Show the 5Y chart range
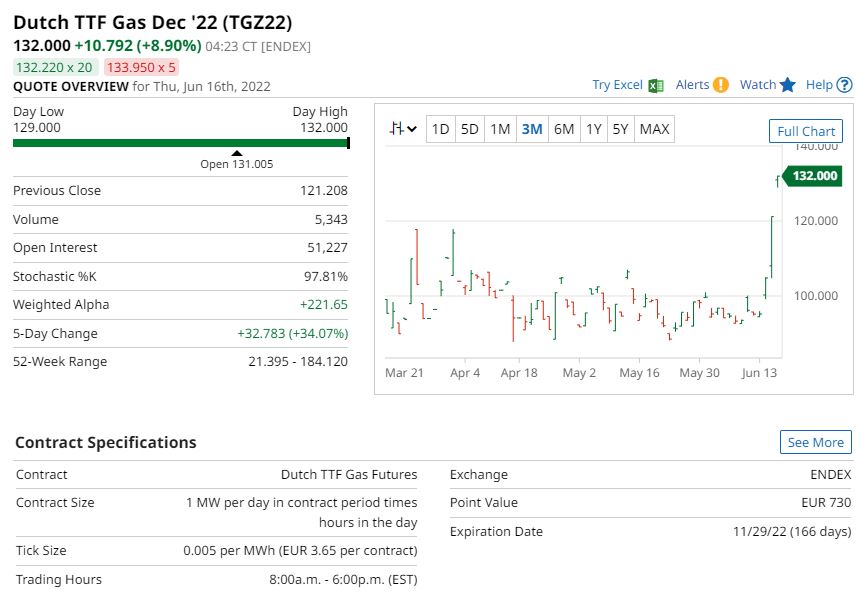 click(621, 129)
